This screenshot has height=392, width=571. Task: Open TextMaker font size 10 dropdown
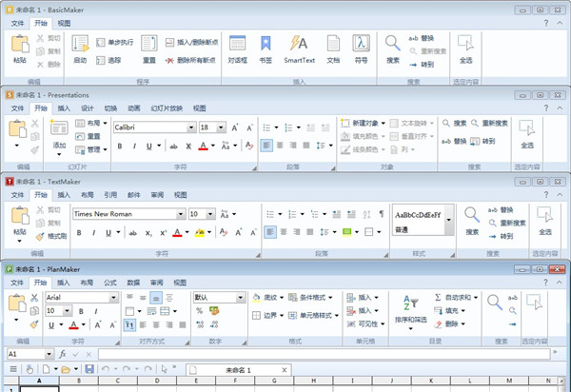[211, 214]
